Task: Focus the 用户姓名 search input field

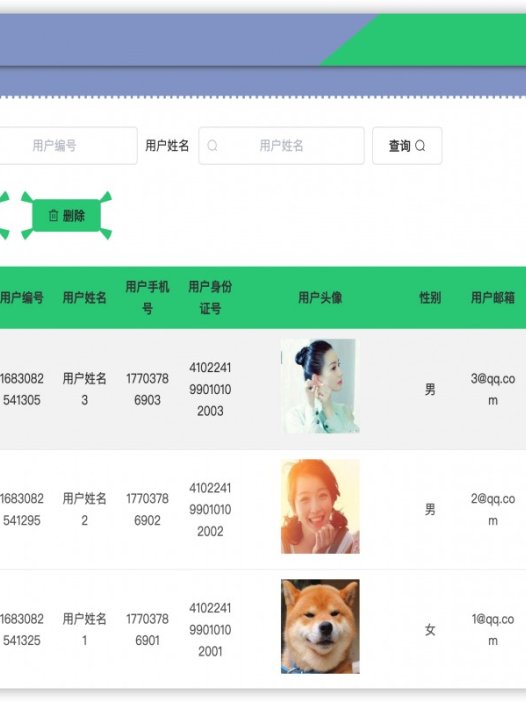Action: (x=281, y=146)
